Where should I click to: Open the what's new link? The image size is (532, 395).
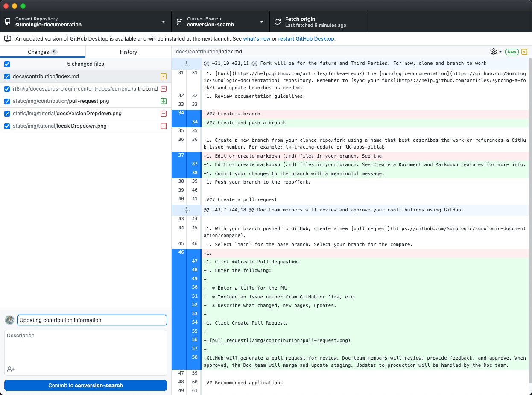257,38
